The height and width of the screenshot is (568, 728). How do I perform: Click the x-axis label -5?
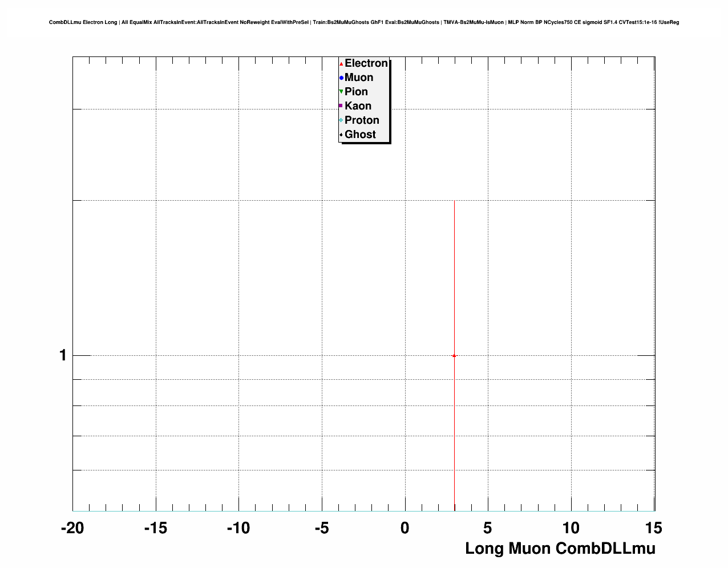322,528
